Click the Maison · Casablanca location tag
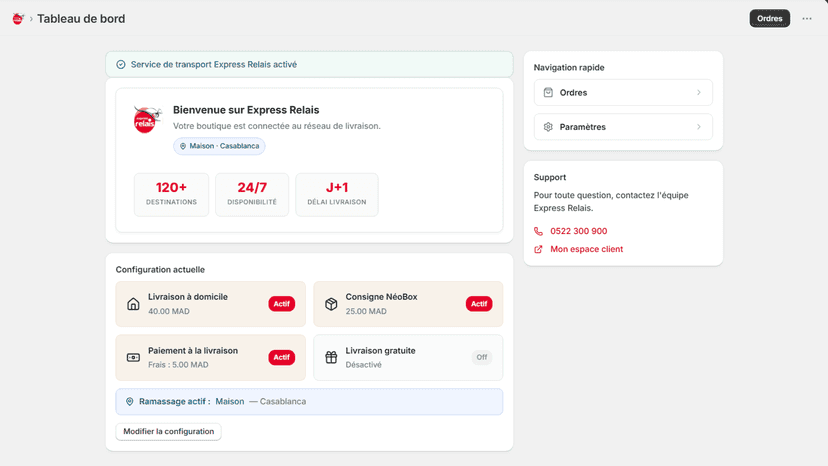The width and height of the screenshot is (828, 466). coord(219,146)
